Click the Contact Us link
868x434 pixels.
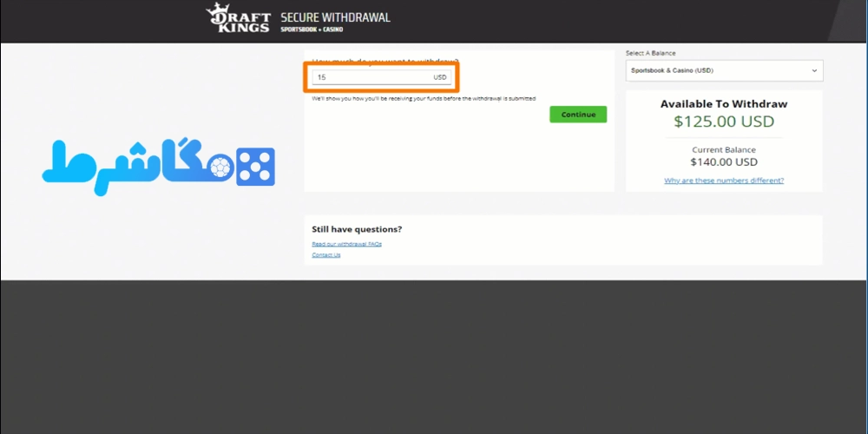[326, 255]
